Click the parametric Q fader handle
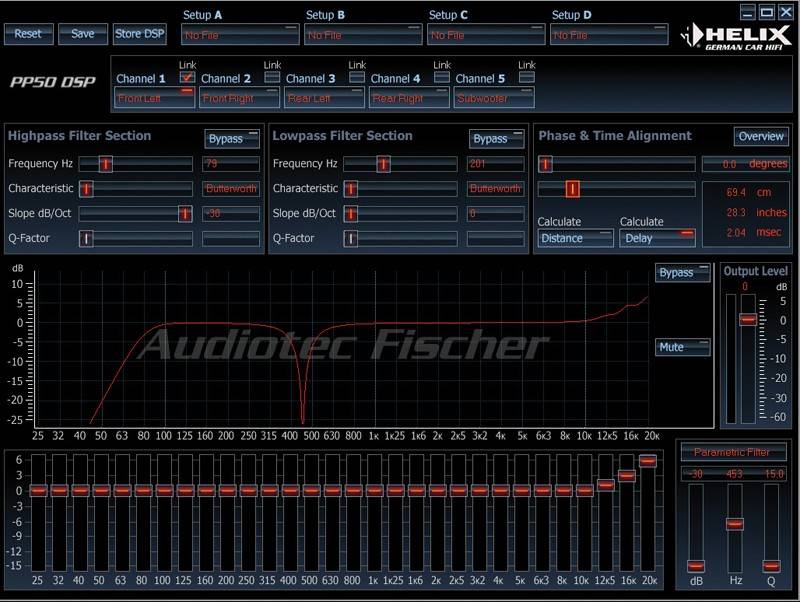The width and height of the screenshot is (800, 602). (771, 566)
